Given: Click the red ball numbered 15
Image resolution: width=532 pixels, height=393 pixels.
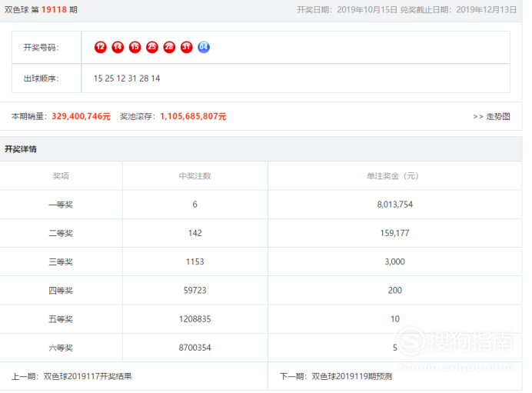Looking at the screenshot, I should (135, 47).
